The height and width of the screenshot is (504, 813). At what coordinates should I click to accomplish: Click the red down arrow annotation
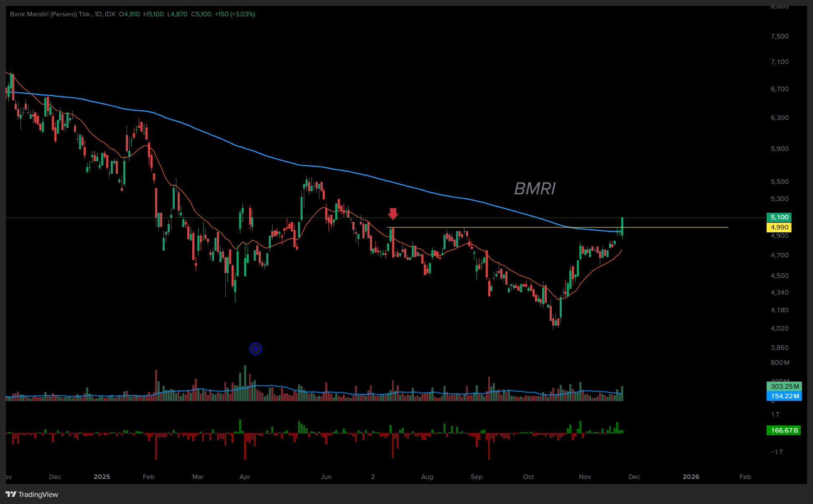click(392, 214)
